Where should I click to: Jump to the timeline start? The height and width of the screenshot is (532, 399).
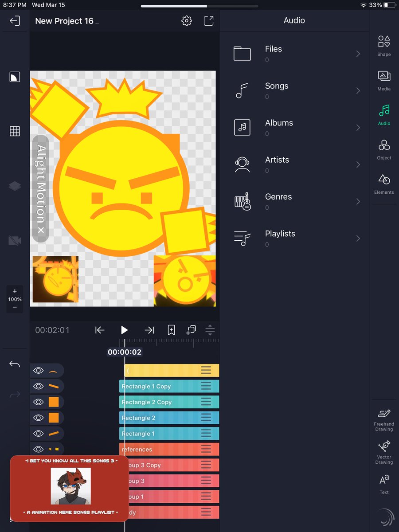(x=100, y=330)
